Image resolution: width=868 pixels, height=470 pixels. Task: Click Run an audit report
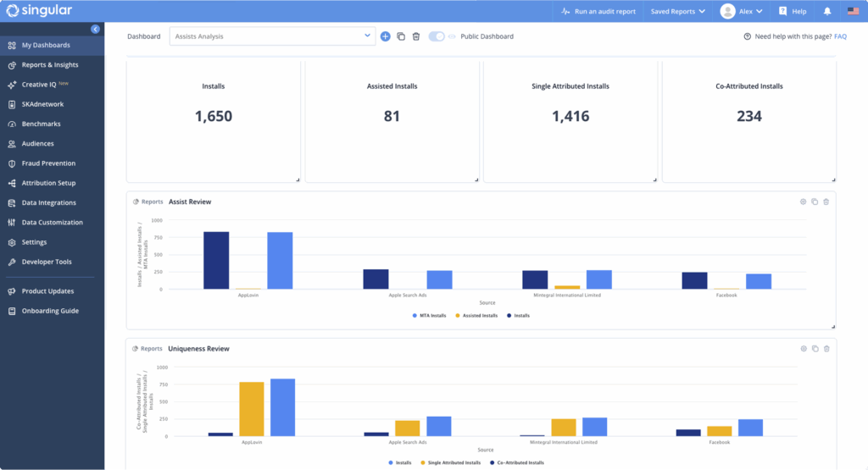[598, 12]
